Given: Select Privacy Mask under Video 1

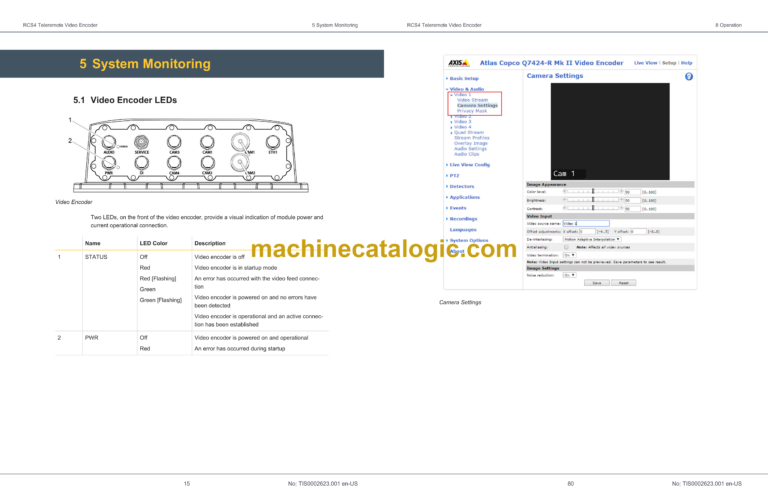Looking at the screenshot, I should click(x=472, y=111).
